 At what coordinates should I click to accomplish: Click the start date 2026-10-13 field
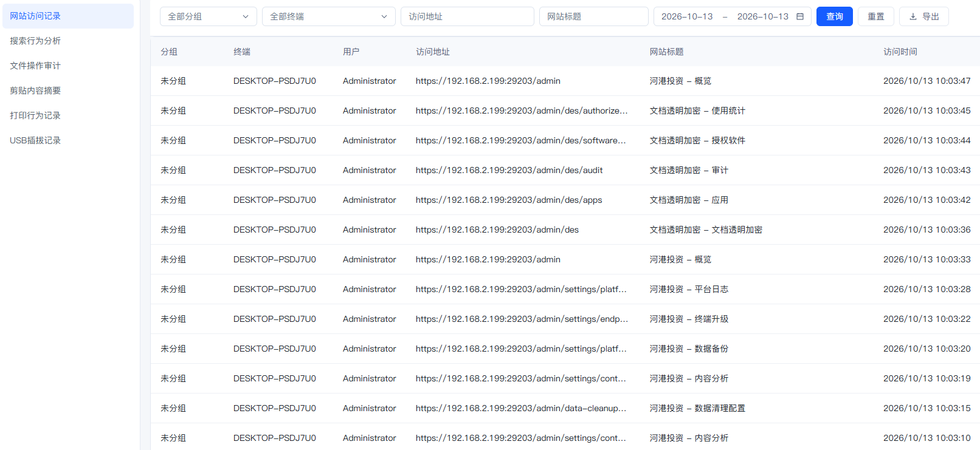point(687,16)
